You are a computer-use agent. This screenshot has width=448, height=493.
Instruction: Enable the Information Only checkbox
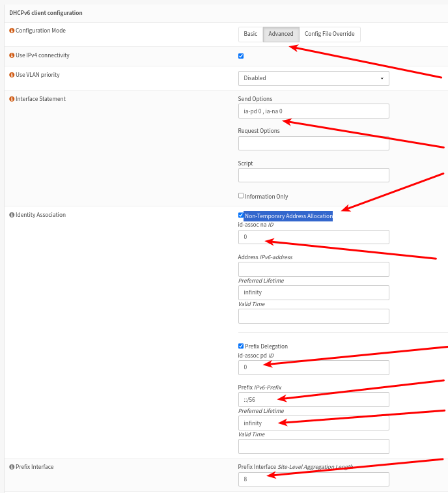pyautogui.click(x=241, y=195)
